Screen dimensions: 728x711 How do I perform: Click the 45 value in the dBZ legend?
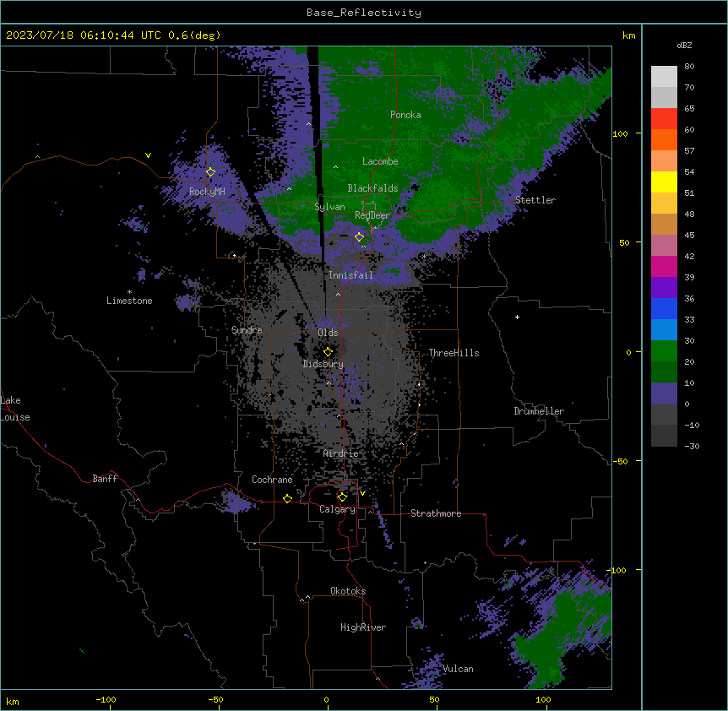pyautogui.click(x=689, y=236)
